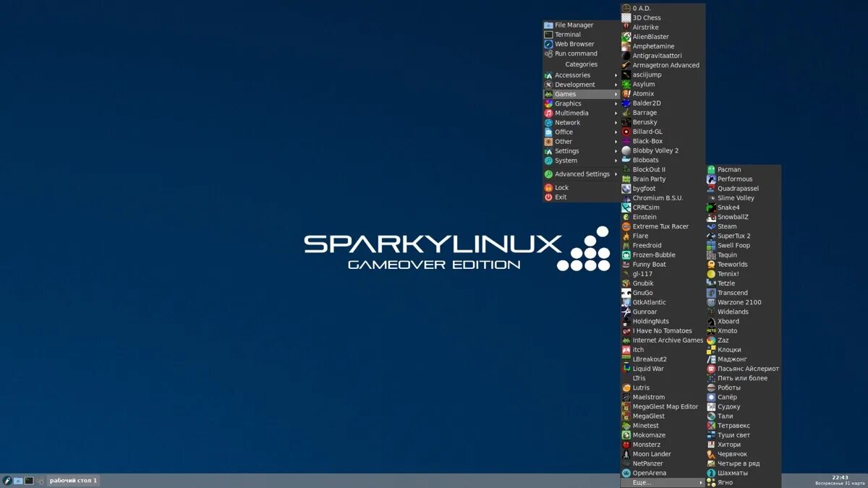The image size is (868, 488).
Task: Open the File Manager menu entry
Action: click(582, 25)
